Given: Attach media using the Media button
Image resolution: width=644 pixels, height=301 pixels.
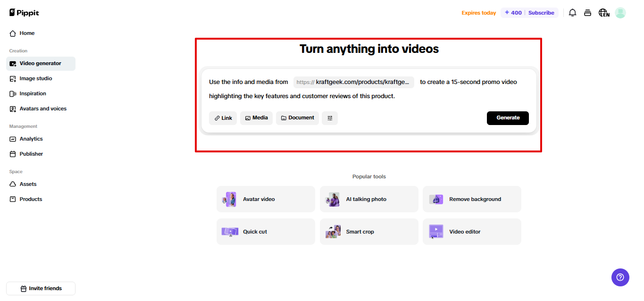Looking at the screenshot, I should tap(256, 118).
